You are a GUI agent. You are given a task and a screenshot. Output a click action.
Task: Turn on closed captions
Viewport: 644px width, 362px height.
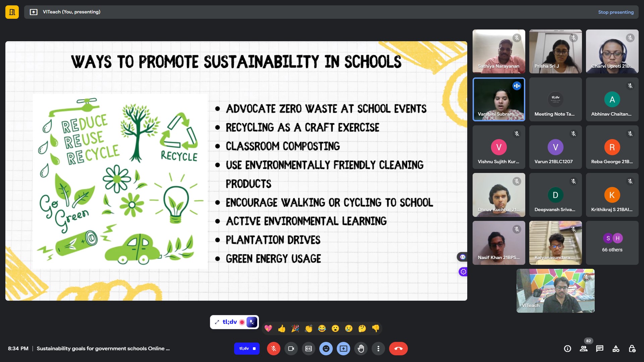point(308,349)
